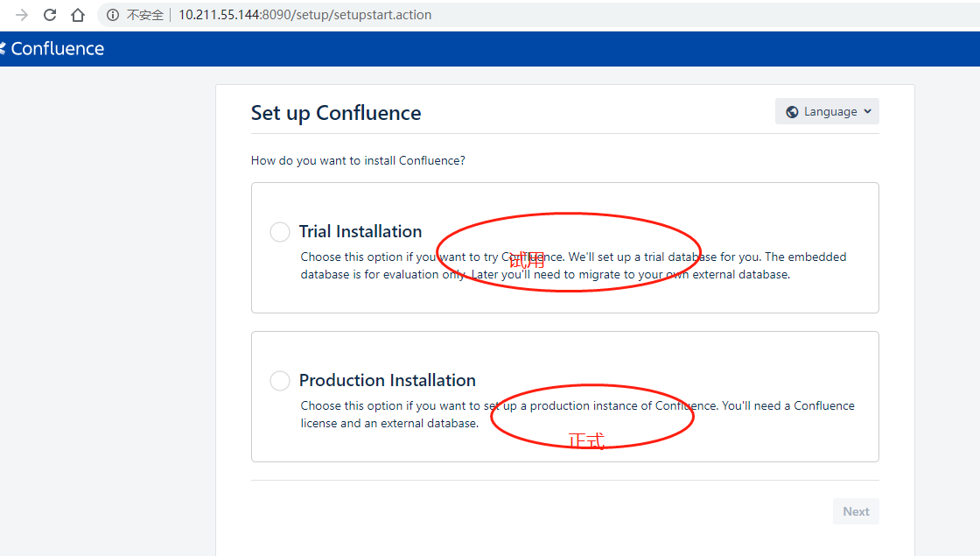Click the chevron arrow on Language selector
Screen dimensions: 980x556
click(x=867, y=112)
